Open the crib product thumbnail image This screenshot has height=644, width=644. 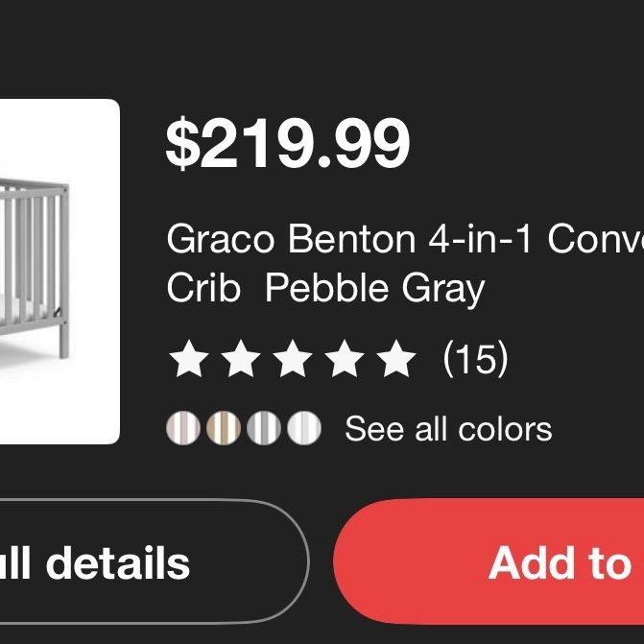click(x=60, y=272)
